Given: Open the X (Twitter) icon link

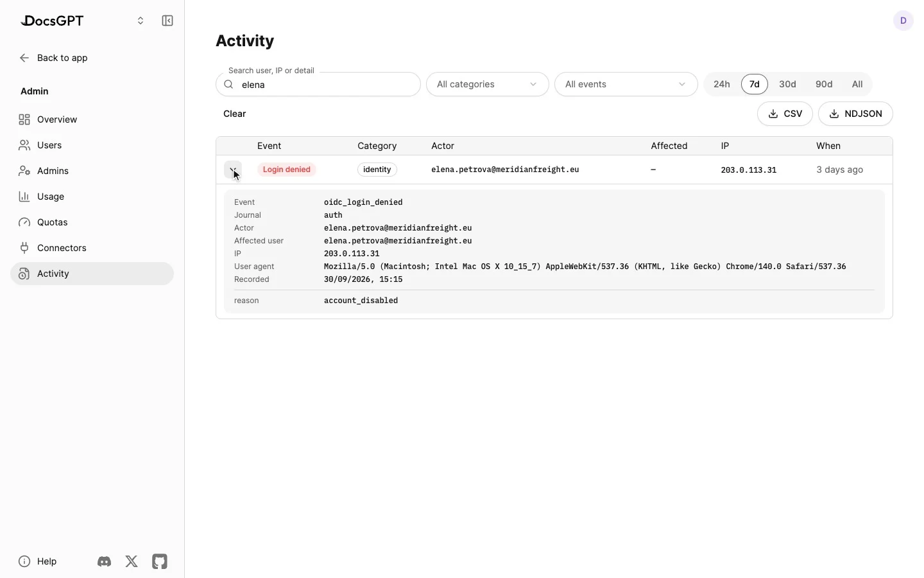Looking at the screenshot, I should coord(132,561).
